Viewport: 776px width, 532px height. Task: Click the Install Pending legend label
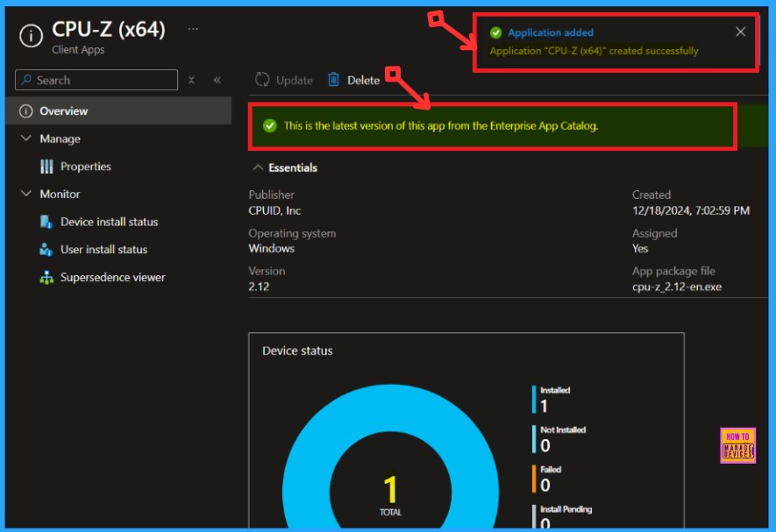point(566,509)
